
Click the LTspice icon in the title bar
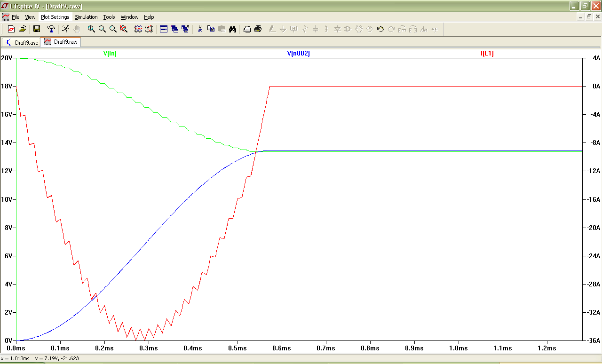5,6
